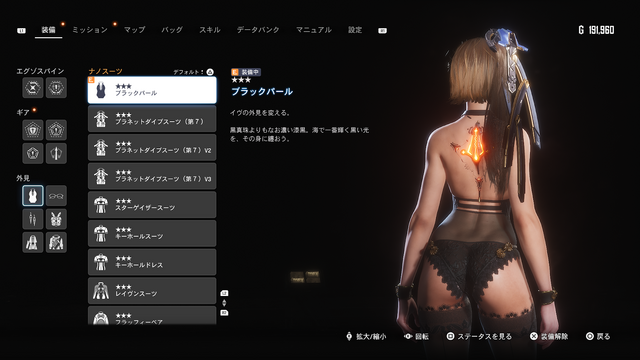Click the ギア section label
The width and height of the screenshot is (640, 360).
tap(23, 113)
